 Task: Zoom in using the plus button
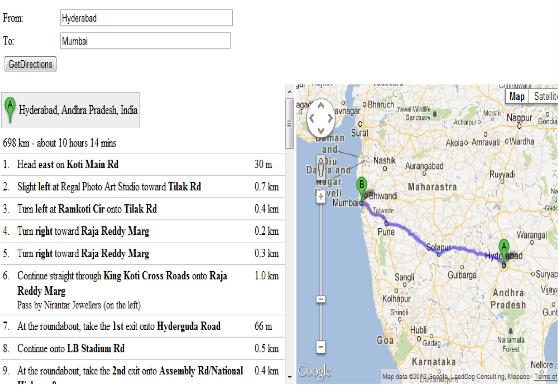coord(321,197)
